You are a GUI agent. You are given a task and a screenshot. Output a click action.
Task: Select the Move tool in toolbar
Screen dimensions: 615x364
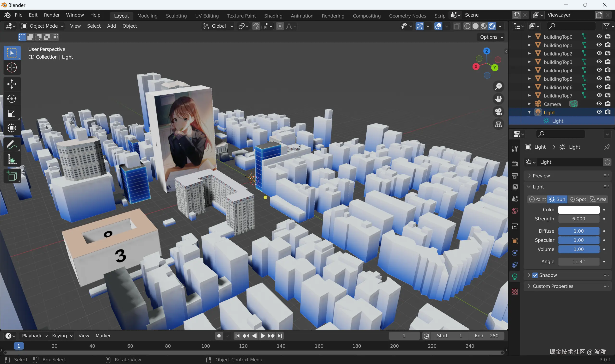12,84
